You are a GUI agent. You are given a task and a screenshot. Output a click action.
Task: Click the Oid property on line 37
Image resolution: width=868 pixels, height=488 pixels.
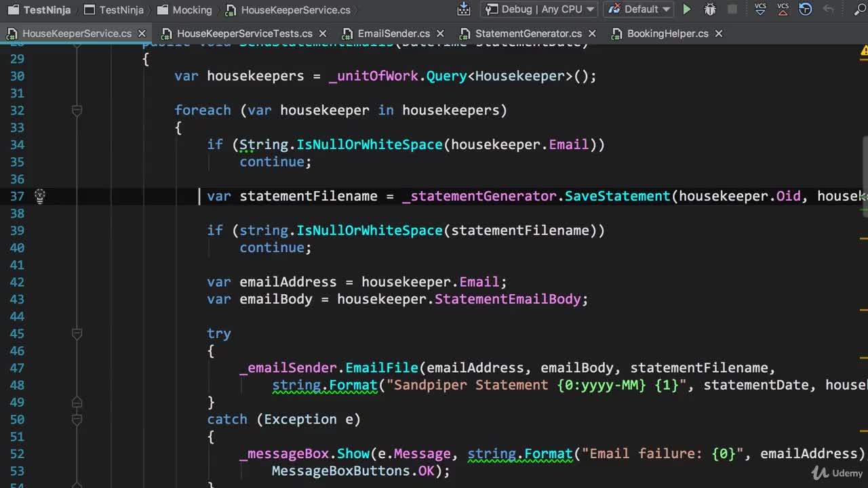tap(789, 196)
